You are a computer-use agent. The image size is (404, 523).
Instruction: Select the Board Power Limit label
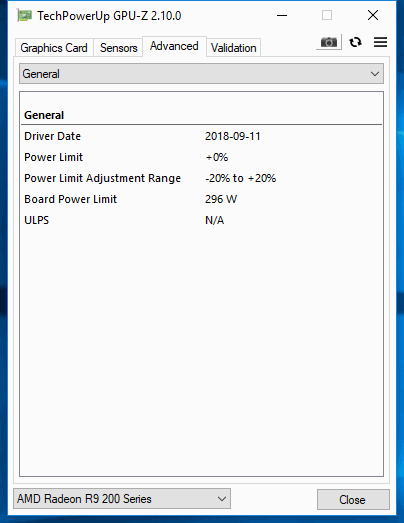pyautogui.click(x=70, y=199)
